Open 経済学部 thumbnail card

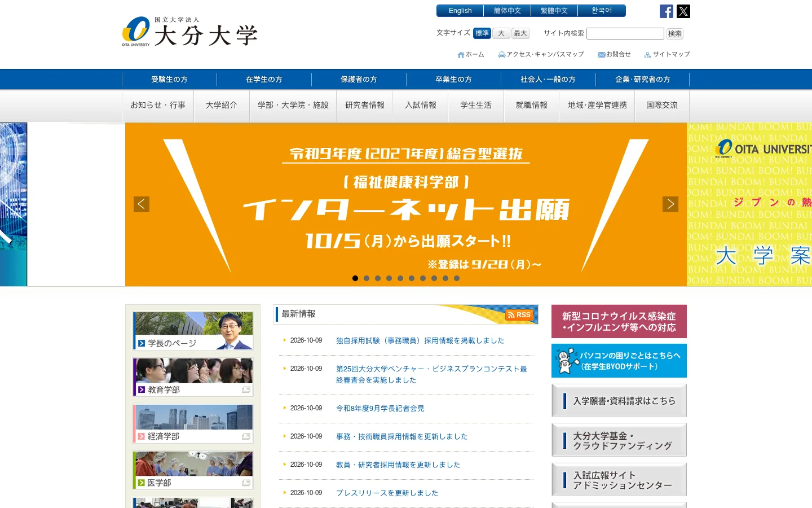click(x=193, y=423)
